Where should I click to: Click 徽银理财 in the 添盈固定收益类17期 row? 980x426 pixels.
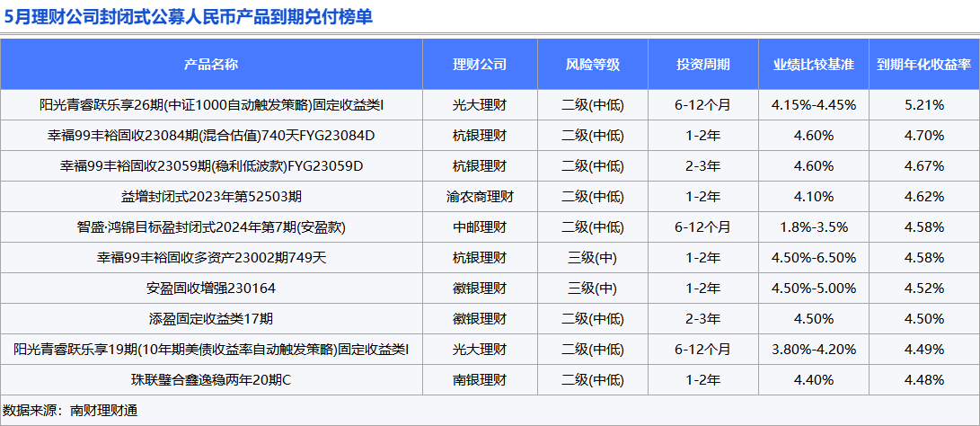point(480,319)
